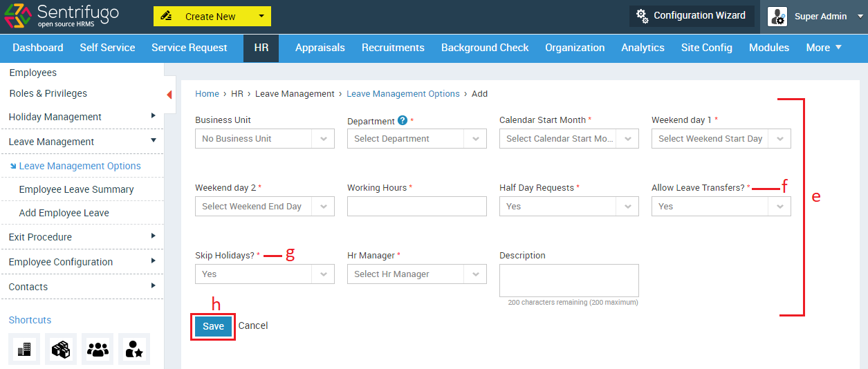
Task: Open the Select Hr Manager dropdown
Action: point(417,274)
